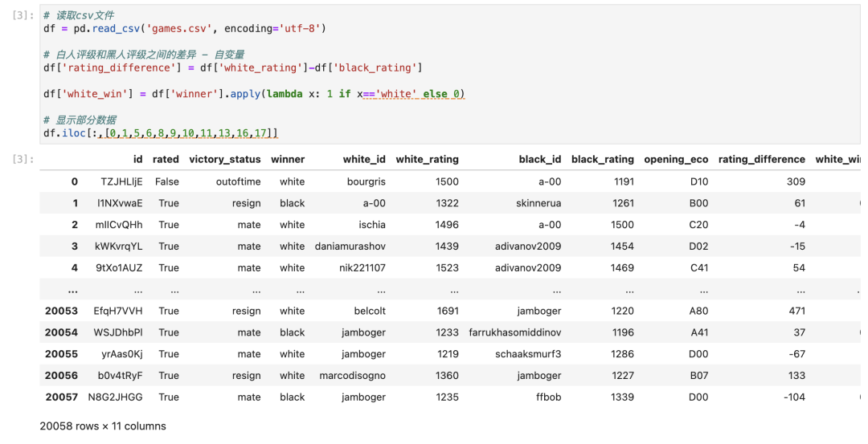This screenshot has width=868, height=444.
Task: Click the opening_eco cell 'B00'
Action: click(698, 203)
